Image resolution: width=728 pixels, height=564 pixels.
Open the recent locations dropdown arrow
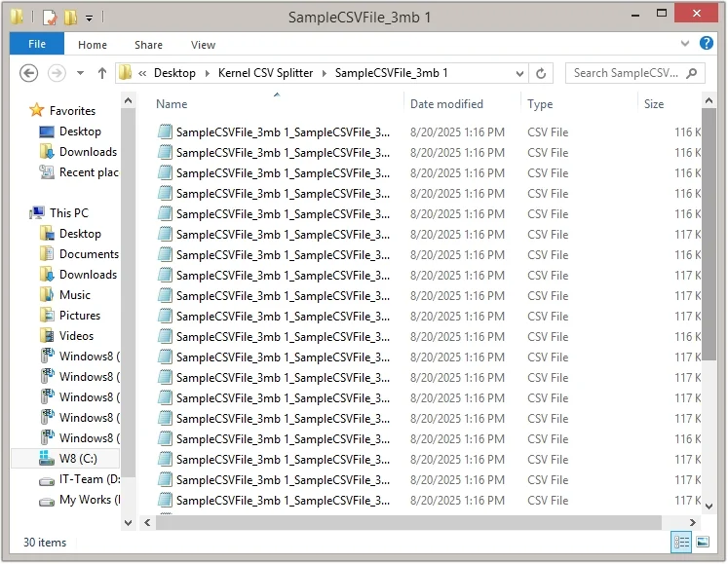coord(80,73)
